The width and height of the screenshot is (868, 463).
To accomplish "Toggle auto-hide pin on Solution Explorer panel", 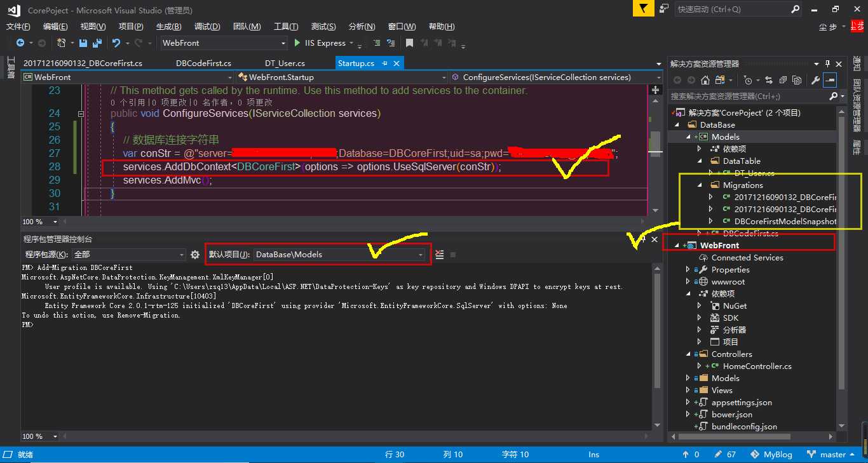I will tap(827, 64).
